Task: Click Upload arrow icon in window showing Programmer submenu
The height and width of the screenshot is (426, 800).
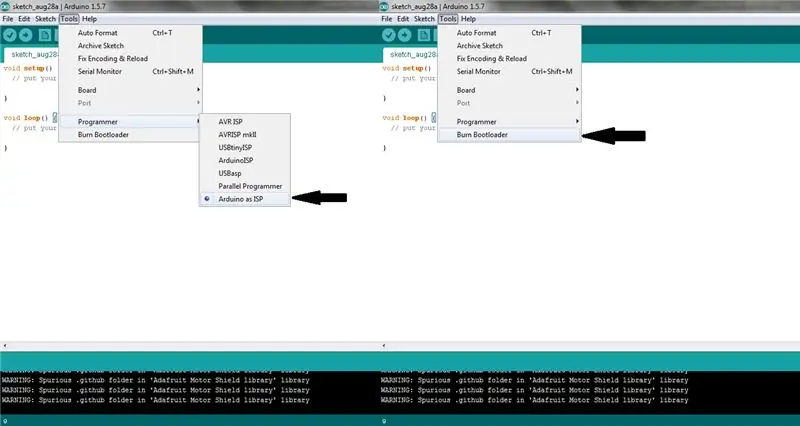Action: [26, 35]
